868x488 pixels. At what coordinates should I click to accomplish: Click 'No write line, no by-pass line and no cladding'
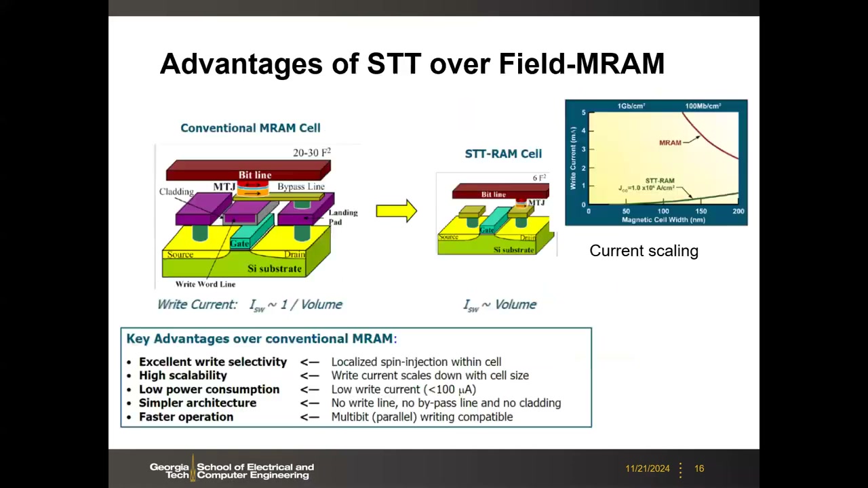click(x=446, y=403)
